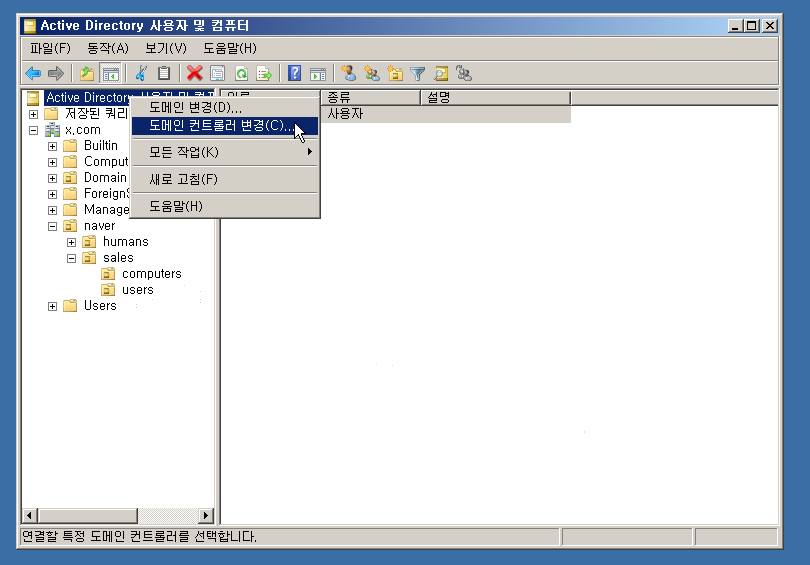Choose 도메인 변경(D)... from context menu
The image size is (810, 565).
click(225, 107)
